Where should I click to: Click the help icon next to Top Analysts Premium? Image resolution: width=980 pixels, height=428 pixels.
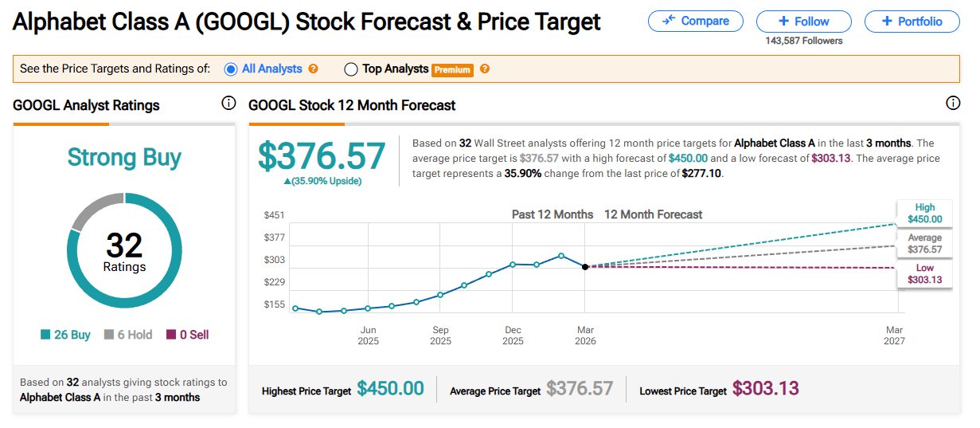pos(485,69)
